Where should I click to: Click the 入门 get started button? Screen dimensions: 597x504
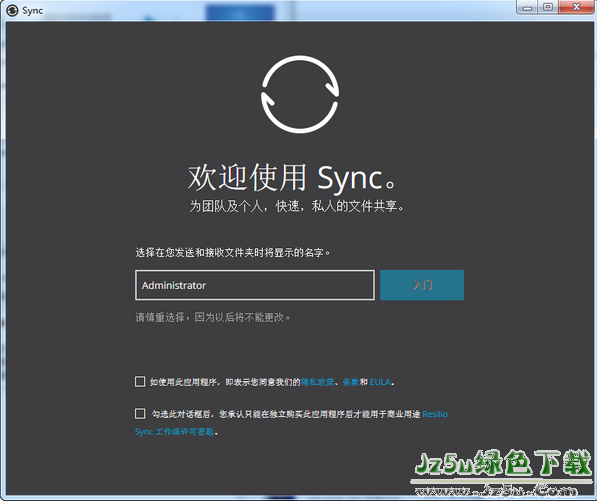pos(422,285)
